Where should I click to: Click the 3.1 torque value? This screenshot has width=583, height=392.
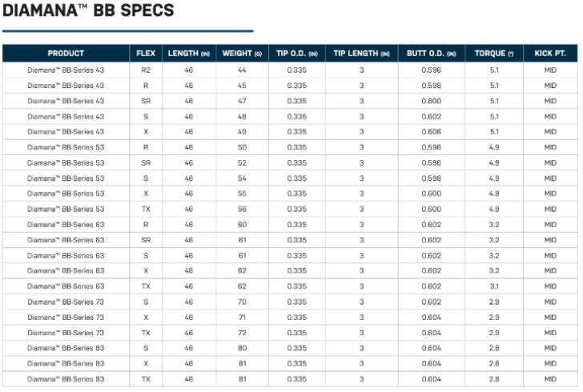click(493, 286)
